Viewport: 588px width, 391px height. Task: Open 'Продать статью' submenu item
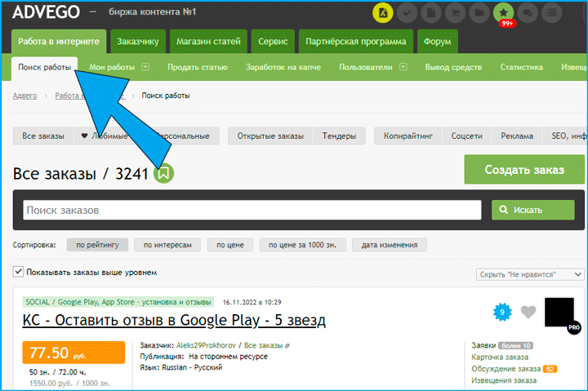198,67
